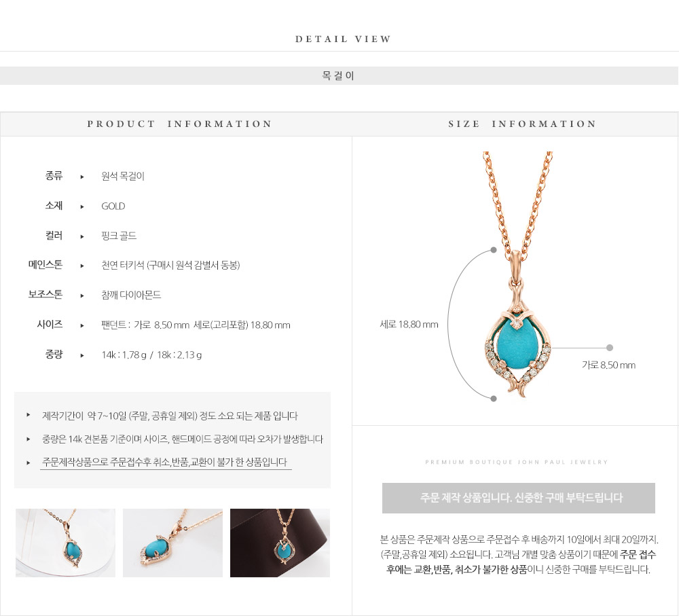Click the 목걸이 category header bar

339,76
